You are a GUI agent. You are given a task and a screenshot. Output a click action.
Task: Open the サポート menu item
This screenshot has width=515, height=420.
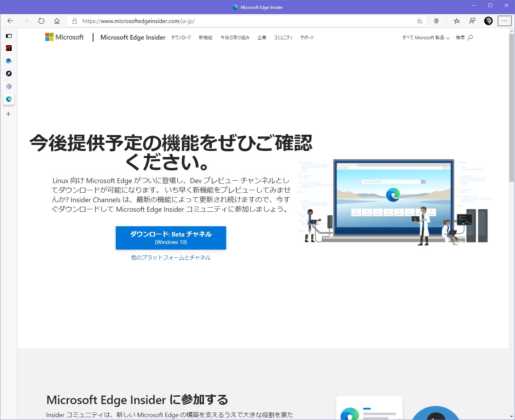307,37
